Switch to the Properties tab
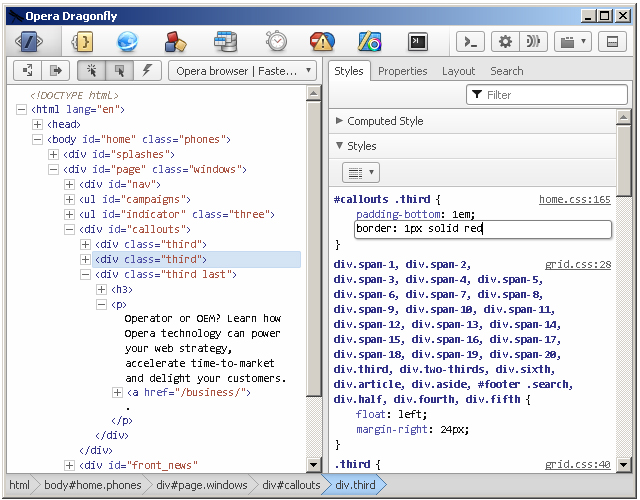This screenshot has height=500, width=640. pos(402,71)
